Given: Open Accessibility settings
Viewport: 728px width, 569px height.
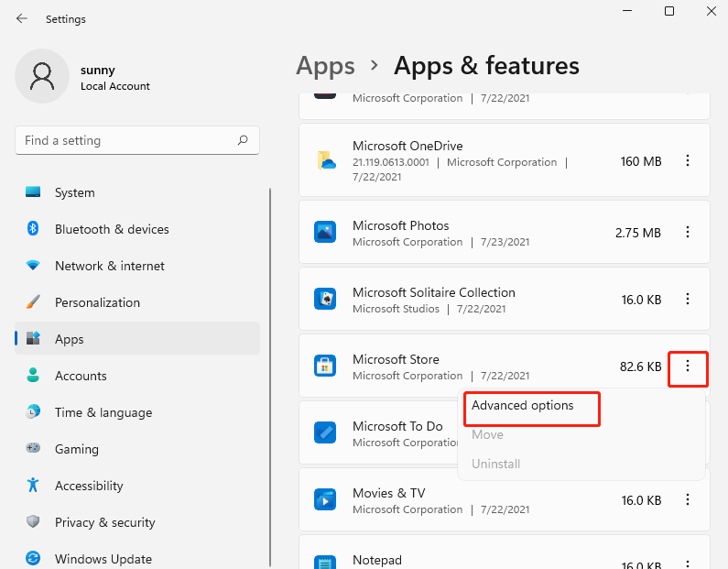Looking at the screenshot, I should (137, 486).
